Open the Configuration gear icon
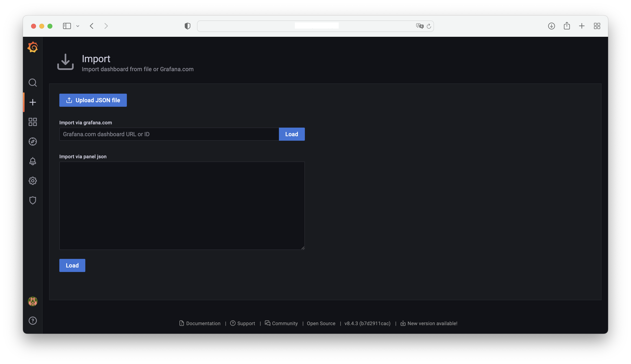 [33, 181]
